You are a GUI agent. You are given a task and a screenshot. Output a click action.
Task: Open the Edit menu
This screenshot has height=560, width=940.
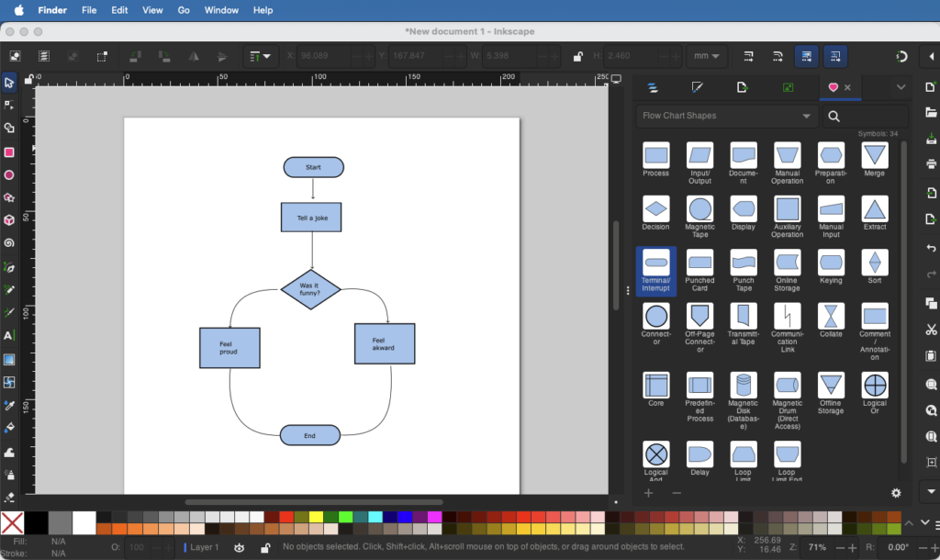(117, 10)
